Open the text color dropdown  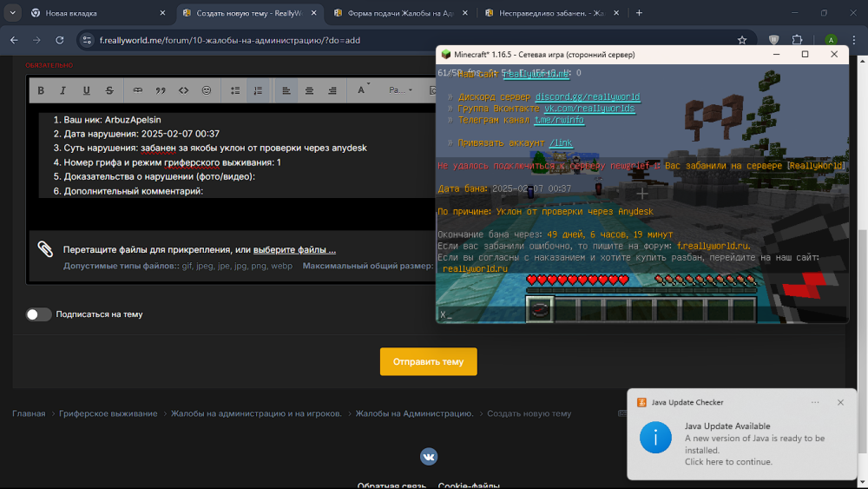(363, 90)
